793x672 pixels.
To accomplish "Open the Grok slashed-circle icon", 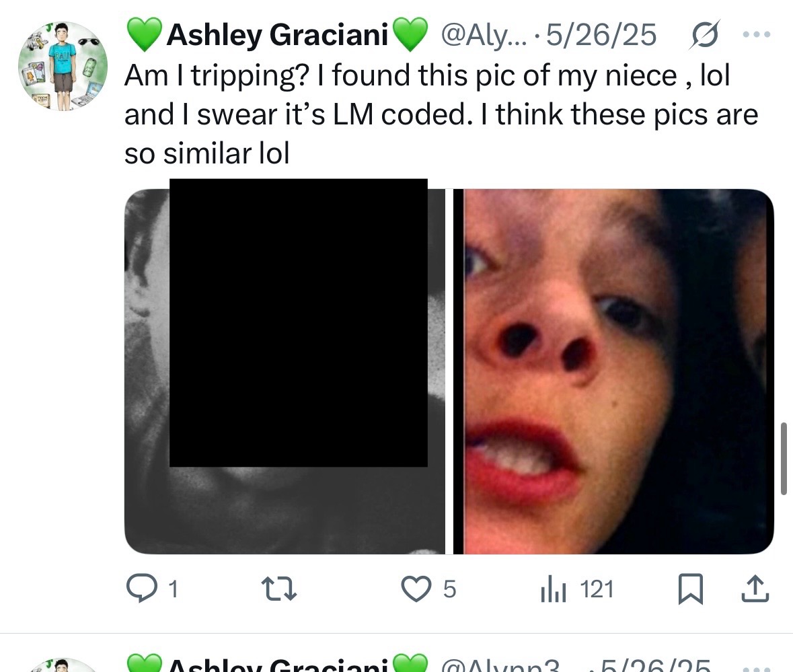I will click(x=704, y=34).
